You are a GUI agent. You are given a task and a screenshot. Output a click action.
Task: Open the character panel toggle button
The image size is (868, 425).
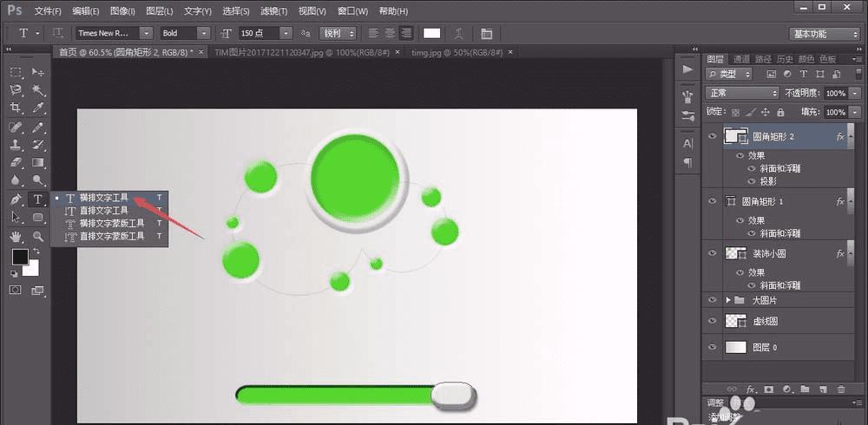(487, 33)
